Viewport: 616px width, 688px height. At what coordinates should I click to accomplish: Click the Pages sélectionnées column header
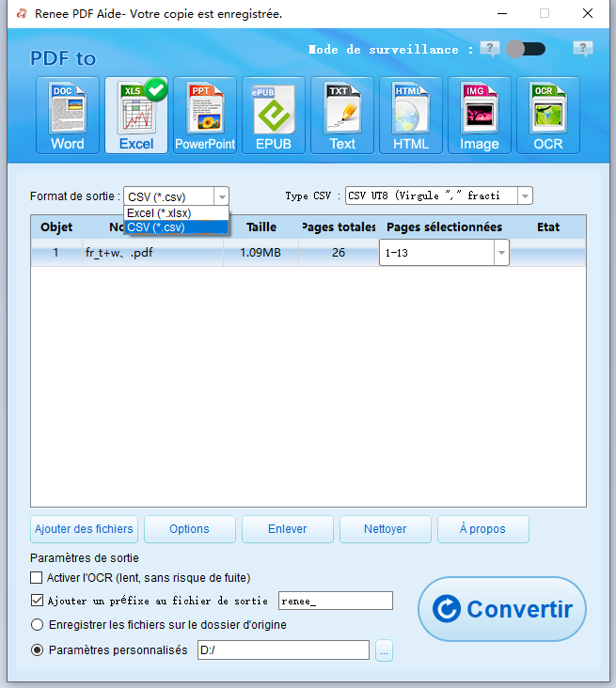pos(444,227)
